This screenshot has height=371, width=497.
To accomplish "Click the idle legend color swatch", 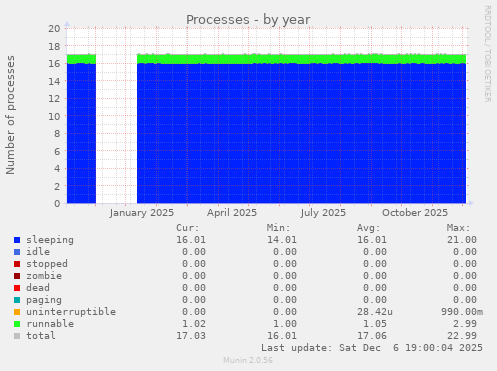I will 17,252.
